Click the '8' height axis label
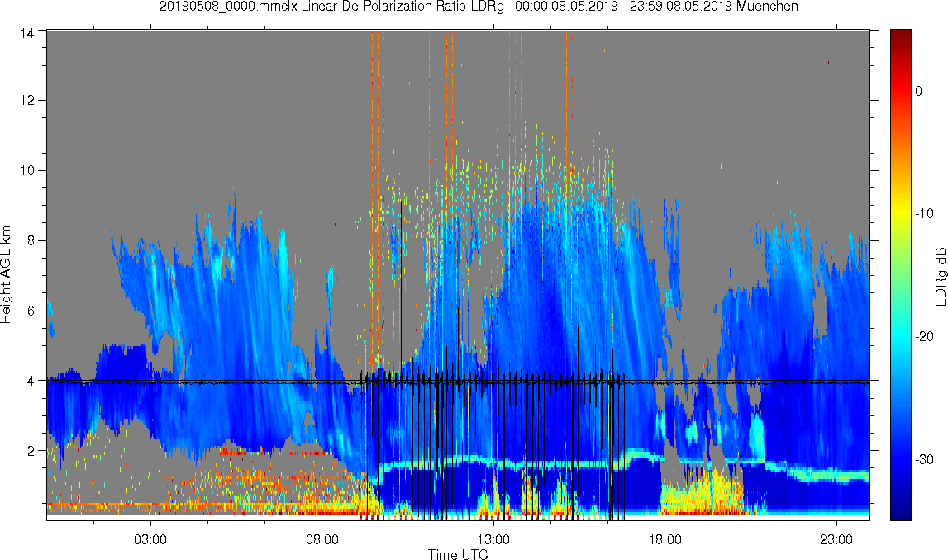The height and width of the screenshot is (560, 948). [x=31, y=240]
